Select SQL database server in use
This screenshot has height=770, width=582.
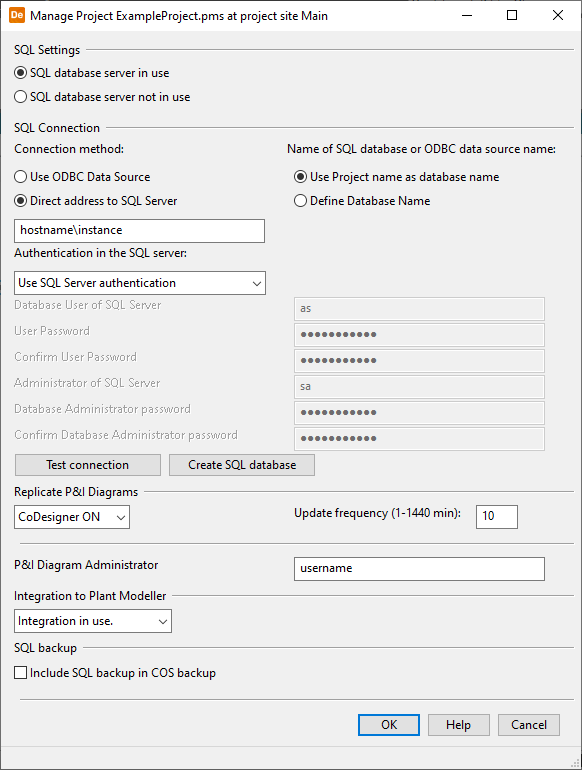click(x=92, y=73)
